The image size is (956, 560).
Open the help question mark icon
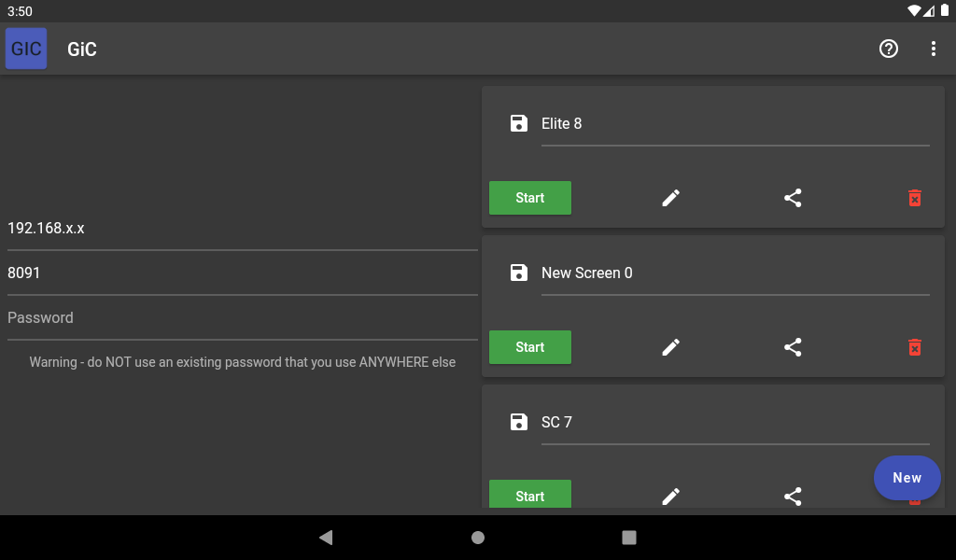click(x=888, y=49)
